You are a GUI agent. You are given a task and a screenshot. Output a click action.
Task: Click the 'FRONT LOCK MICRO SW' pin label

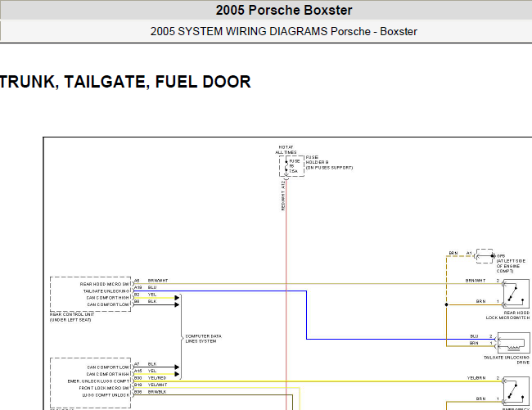click(x=104, y=388)
